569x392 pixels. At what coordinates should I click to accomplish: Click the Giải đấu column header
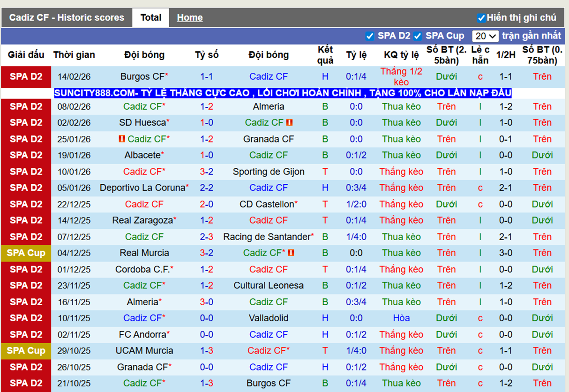[x=26, y=55]
